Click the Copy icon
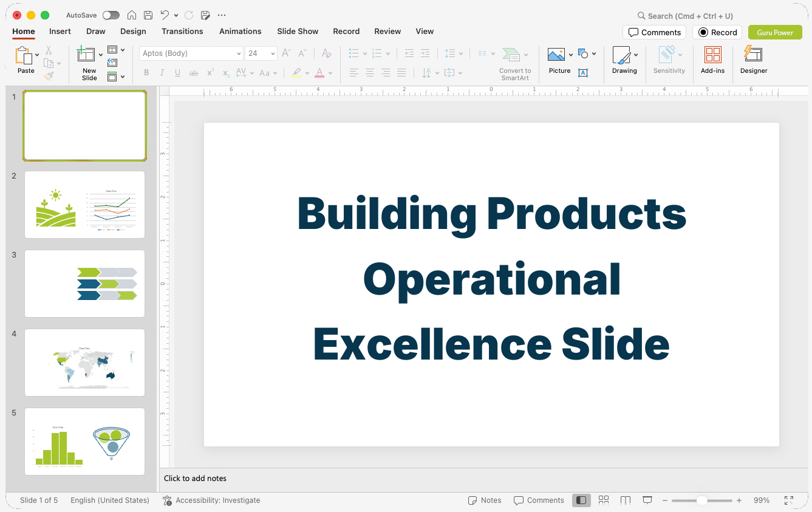Image resolution: width=812 pixels, height=512 pixels. coord(49,63)
